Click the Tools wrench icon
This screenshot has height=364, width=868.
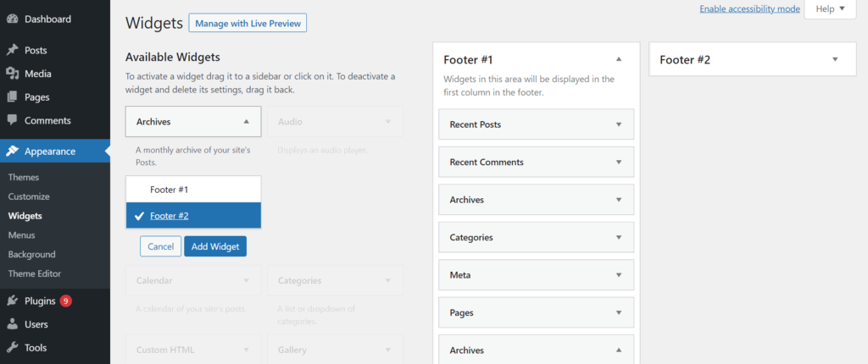click(12, 347)
